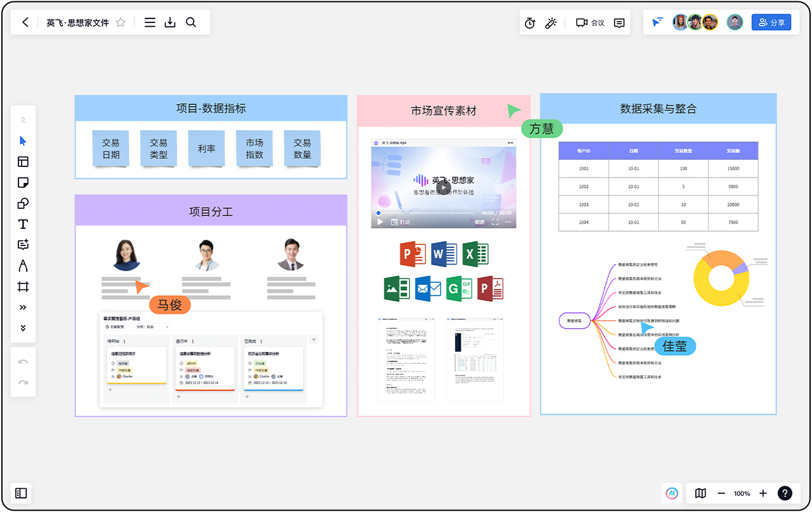
Task: Select the Word file icon
Action: 444,254
